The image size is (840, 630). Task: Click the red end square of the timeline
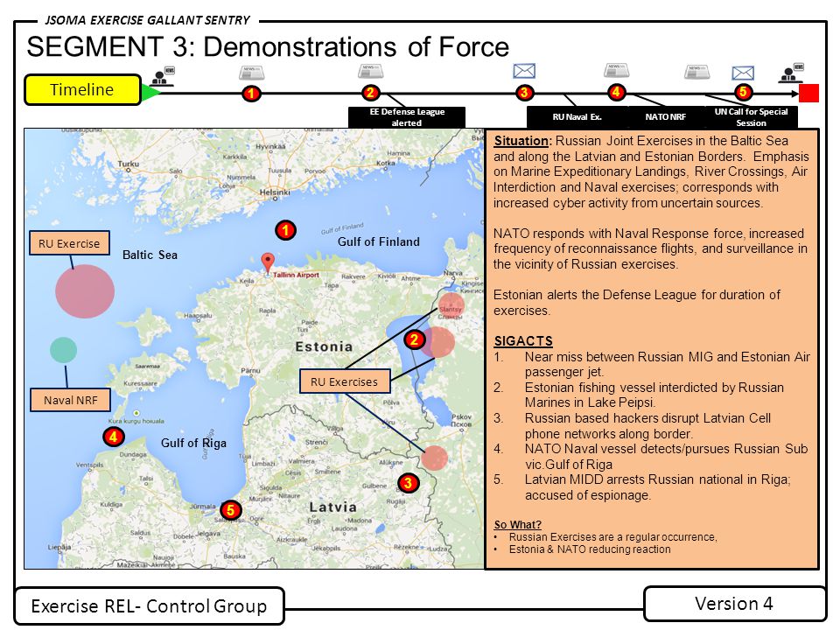[x=808, y=94]
